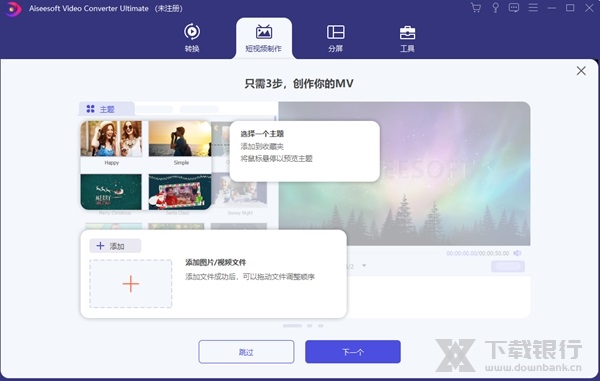The height and width of the screenshot is (381, 600).
Task: Click the 将鼠标悬停以预览主题 text
Action: [277, 158]
